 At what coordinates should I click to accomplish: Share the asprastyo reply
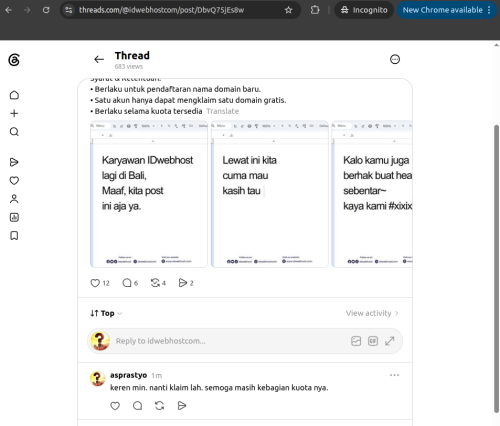182,406
